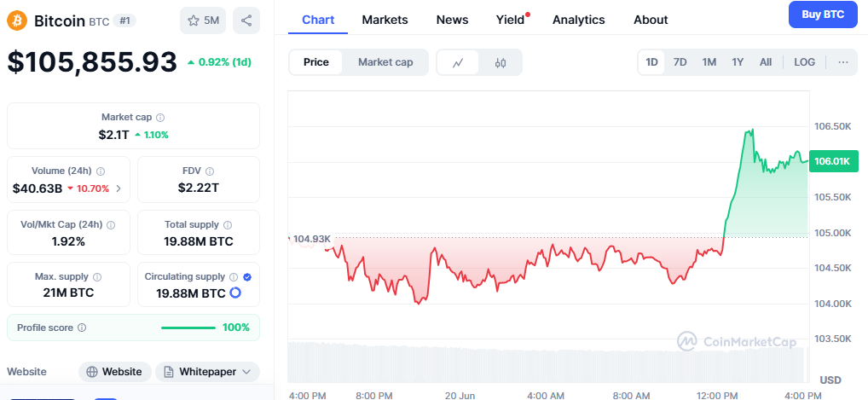Screen dimensions: 868x400
Task: Open the chart more options menu
Action: click(843, 62)
